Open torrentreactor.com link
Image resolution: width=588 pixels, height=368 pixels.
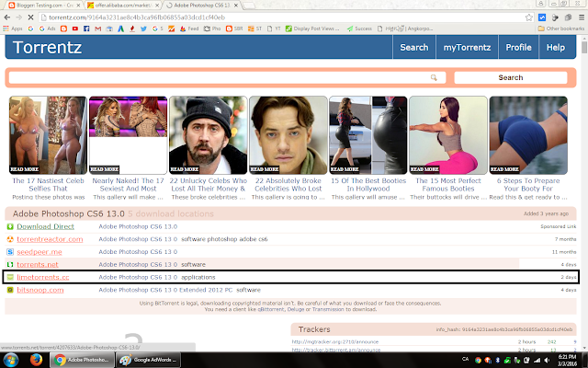point(50,239)
